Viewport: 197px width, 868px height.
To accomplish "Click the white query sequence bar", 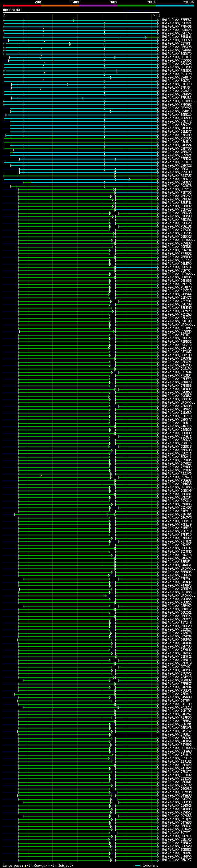I will [x=81, y=13].
